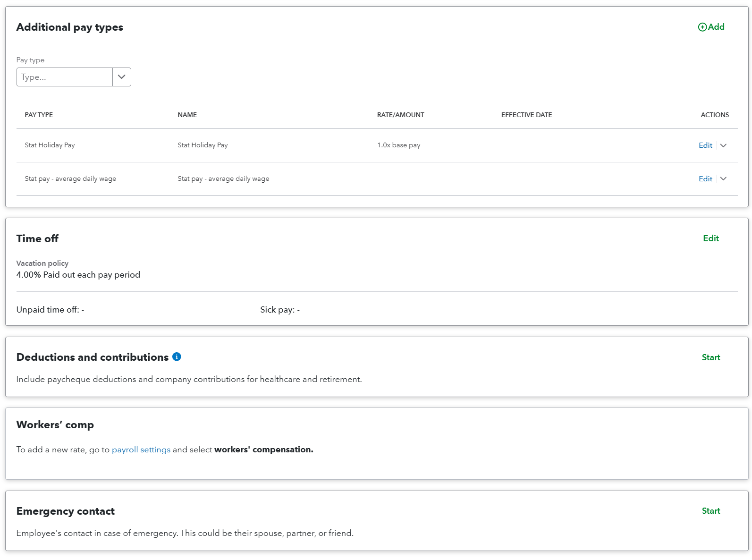The image size is (752, 560).
Task: Edit the Time off section
Action: (x=710, y=238)
